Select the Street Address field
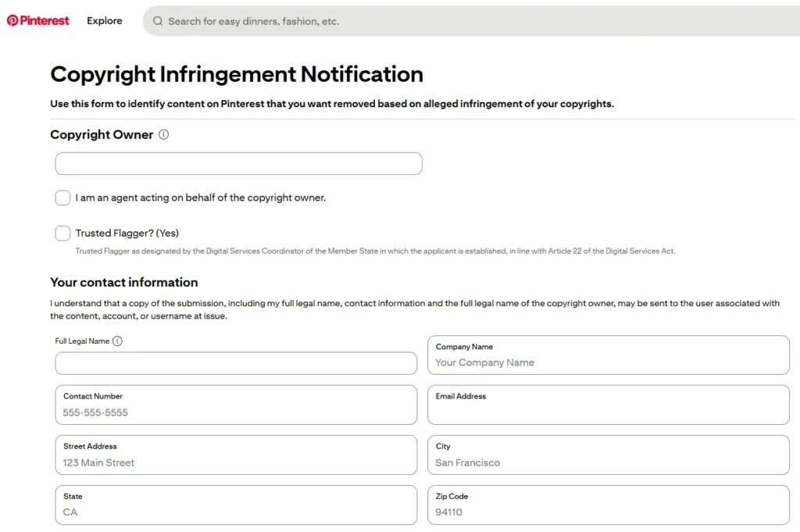Screen dimensions: 800x532 tap(236, 455)
